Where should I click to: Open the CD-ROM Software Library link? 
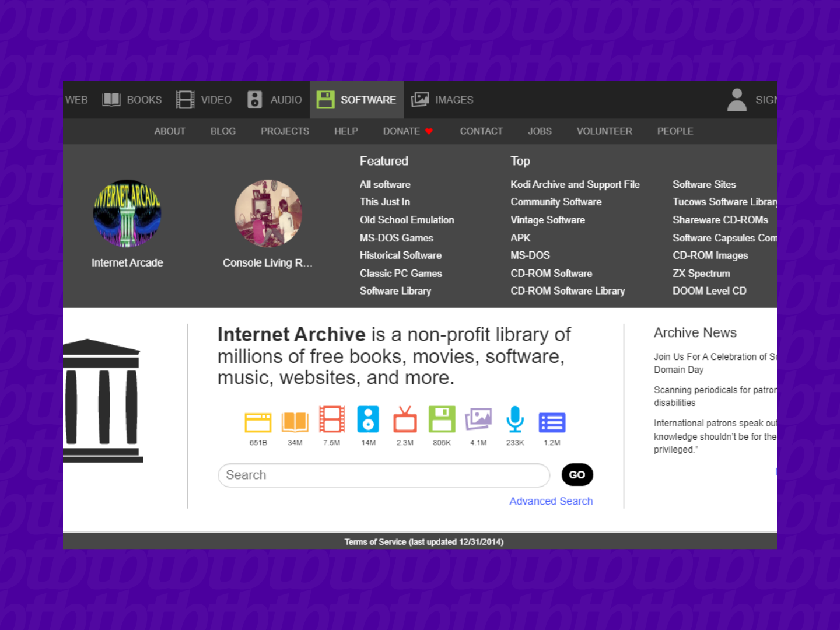point(568,291)
